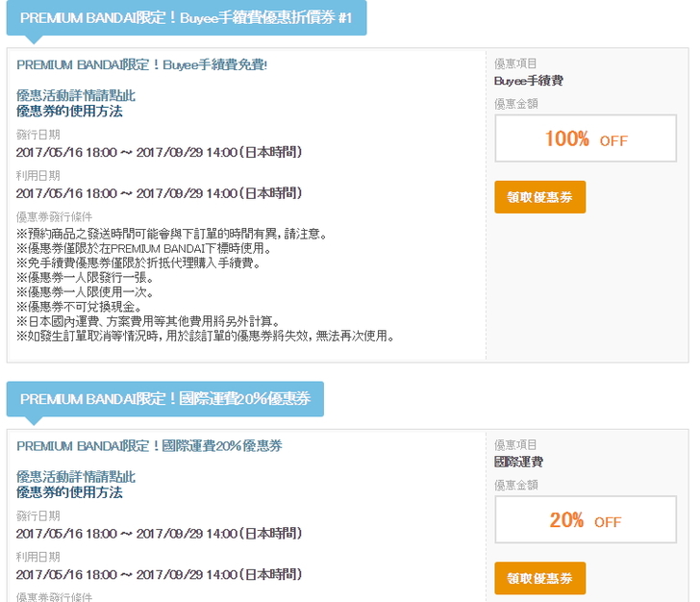Screen dimensions: 700x602
Task: Click the 優惠券發行條件 heading in first coupon
Action: coord(55,217)
